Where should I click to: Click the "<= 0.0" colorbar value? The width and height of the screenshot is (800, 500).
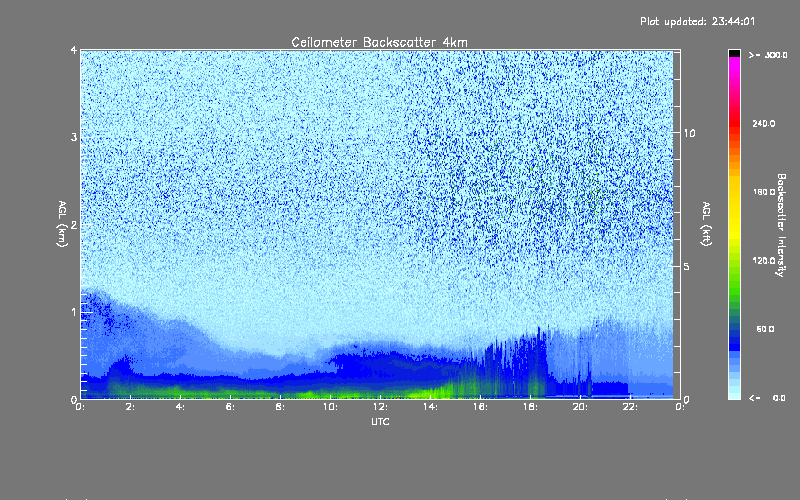(767, 398)
